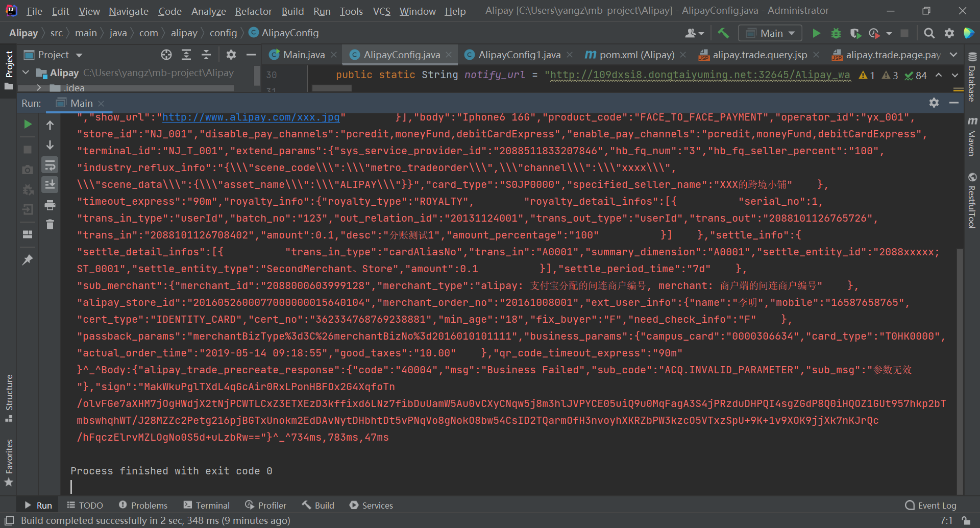Viewport: 980px width, 528px height.
Task: Open Run panel settings gear
Action: pyautogui.click(x=934, y=103)
